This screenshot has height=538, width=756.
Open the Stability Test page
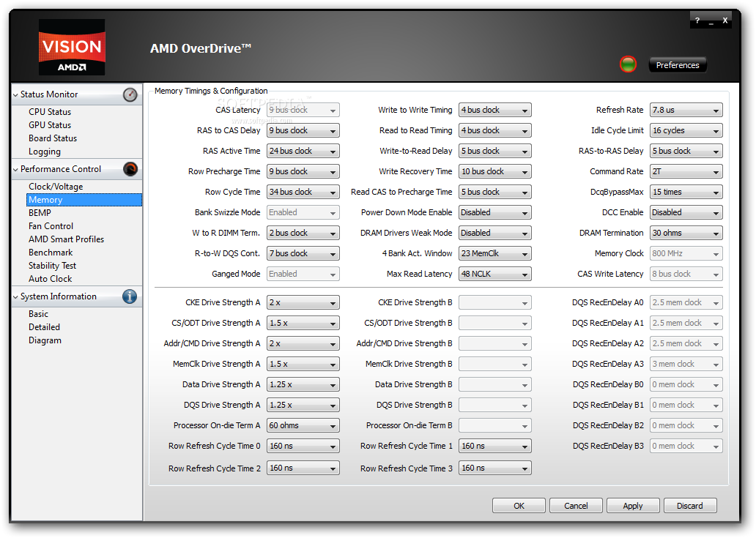52,266
